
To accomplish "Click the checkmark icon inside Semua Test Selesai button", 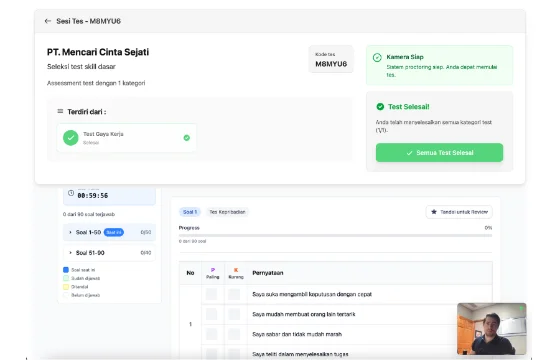I will click(409, 153).
